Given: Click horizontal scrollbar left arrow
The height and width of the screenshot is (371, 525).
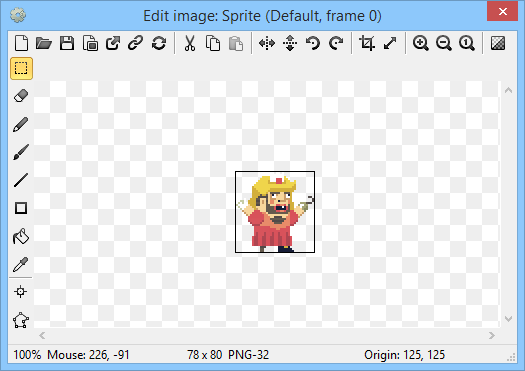Looking at the screenshot, I should point(42,335).
